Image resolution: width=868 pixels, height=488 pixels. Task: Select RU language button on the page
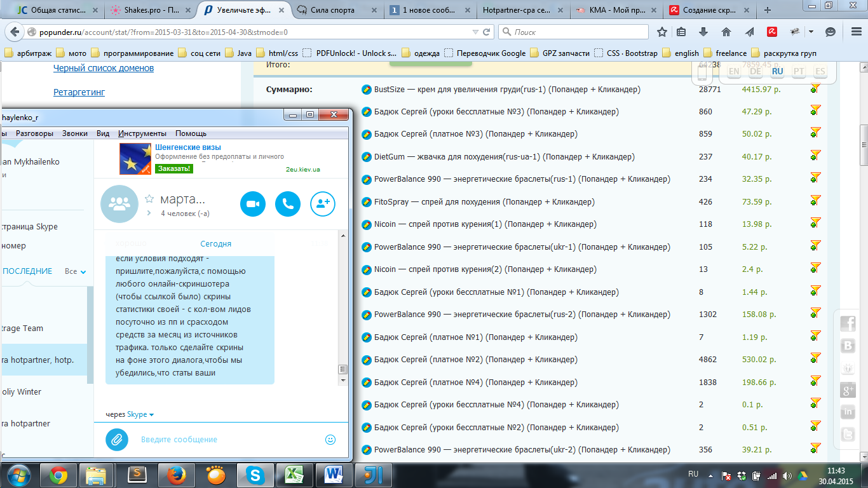[777, 71]
